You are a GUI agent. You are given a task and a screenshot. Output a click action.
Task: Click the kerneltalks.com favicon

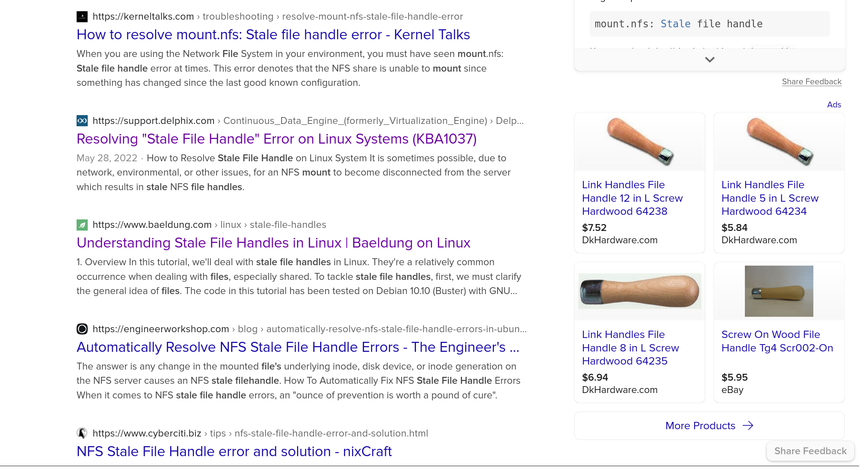coord(82,17)
